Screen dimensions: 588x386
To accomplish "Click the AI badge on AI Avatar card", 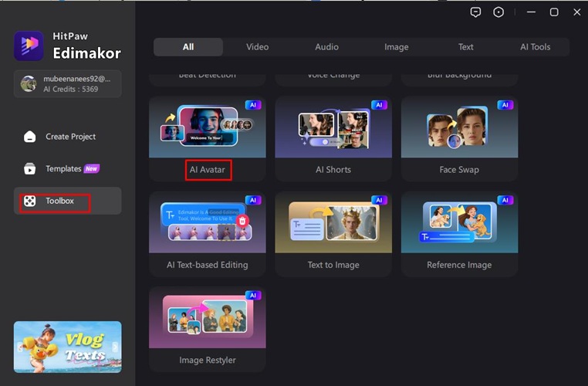I will (253, 105).
